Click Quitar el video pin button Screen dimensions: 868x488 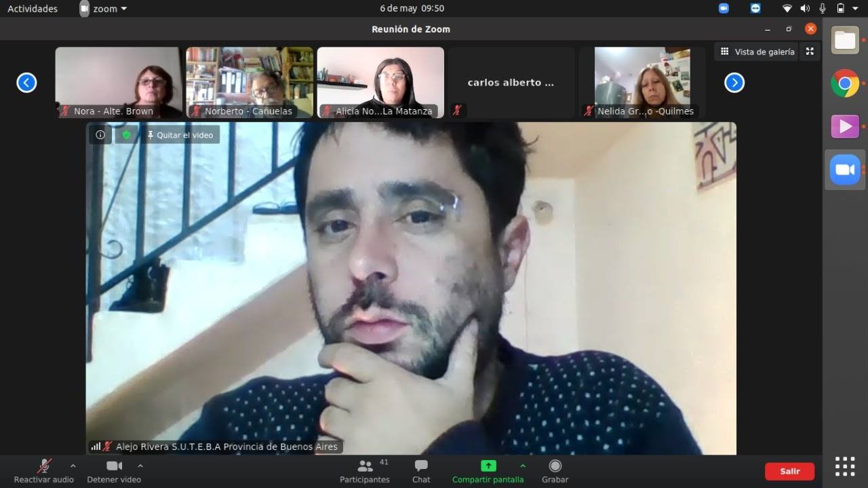(x=180, y=135)
